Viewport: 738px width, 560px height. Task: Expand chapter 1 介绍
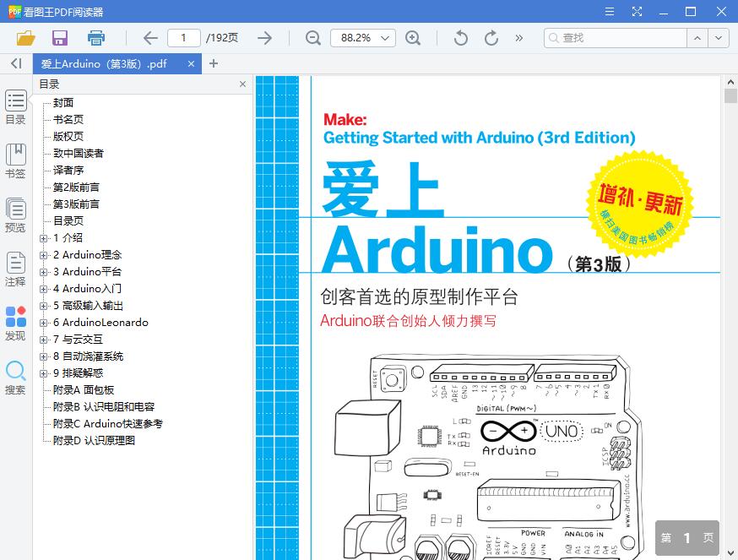tap(43, 238)
